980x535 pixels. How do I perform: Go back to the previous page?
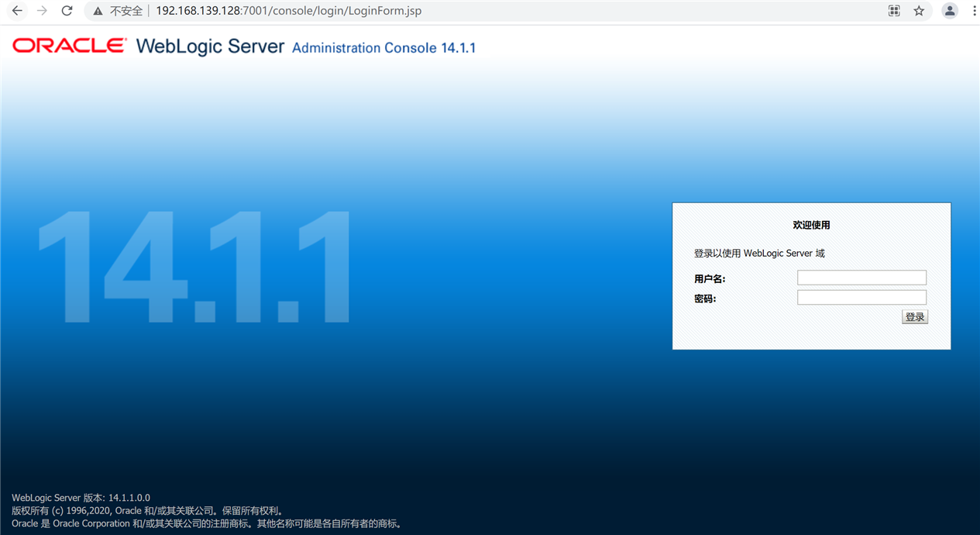point(17,11)
